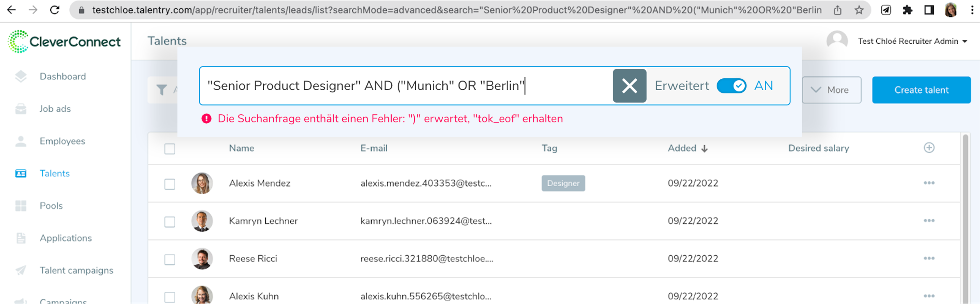
Task: Click the Create talent button
Action: [x=921, y=90]
